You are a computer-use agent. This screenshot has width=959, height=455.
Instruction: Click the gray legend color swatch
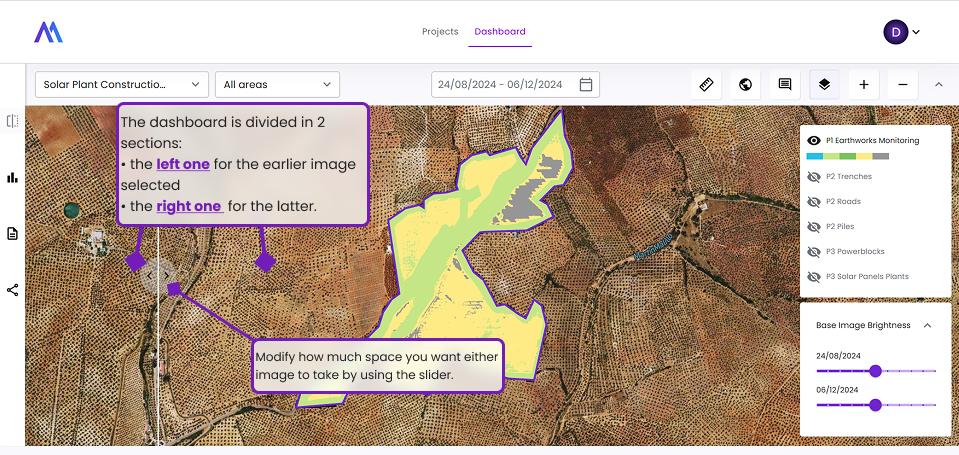click(881, 157)
